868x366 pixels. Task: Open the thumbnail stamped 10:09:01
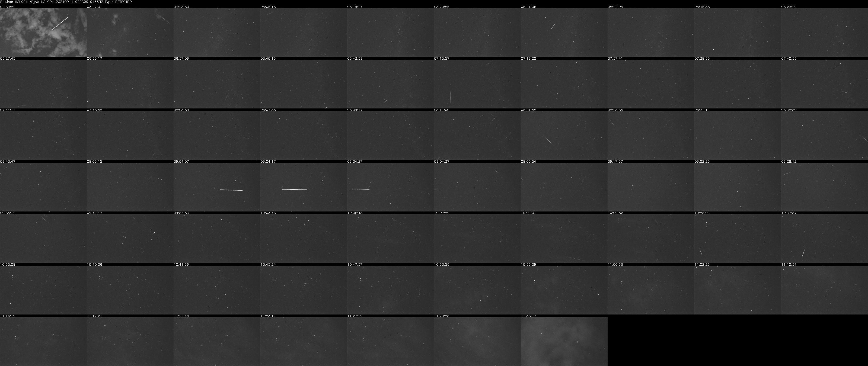tap(564, 238)
